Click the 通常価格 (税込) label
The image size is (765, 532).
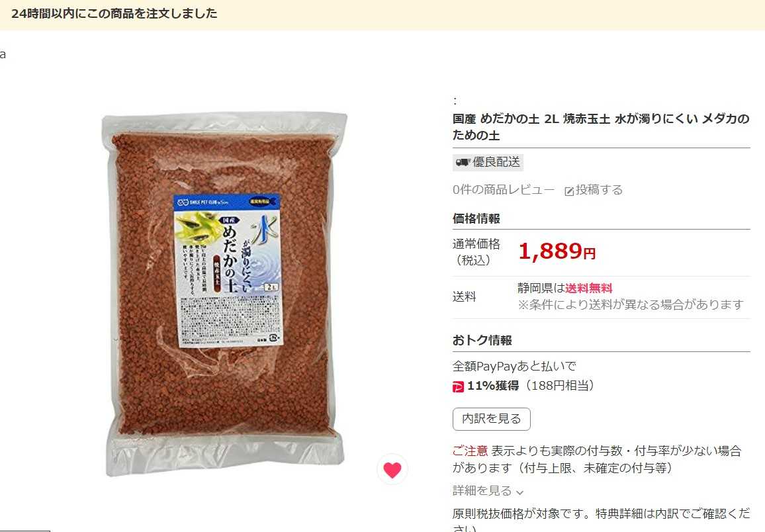476,252
